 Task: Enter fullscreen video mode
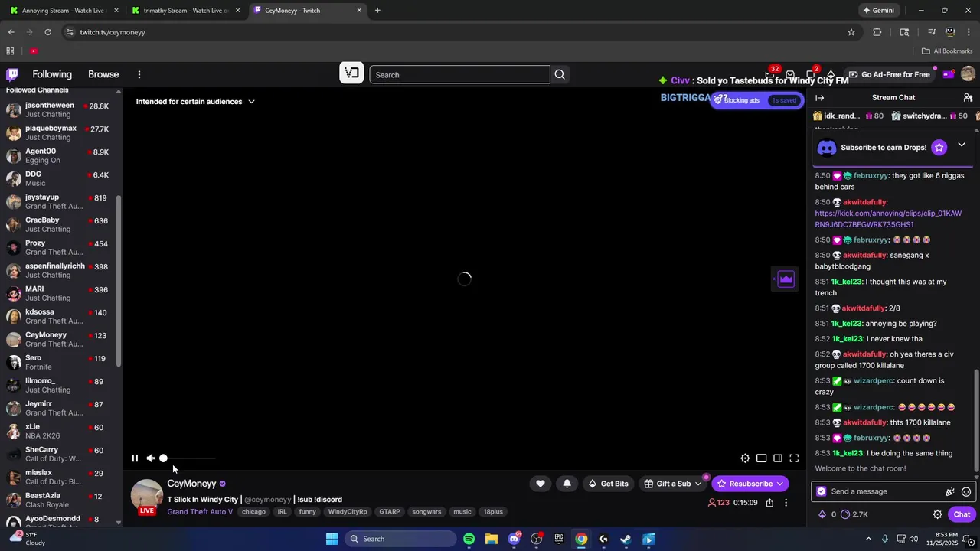(x=794, y=458)
